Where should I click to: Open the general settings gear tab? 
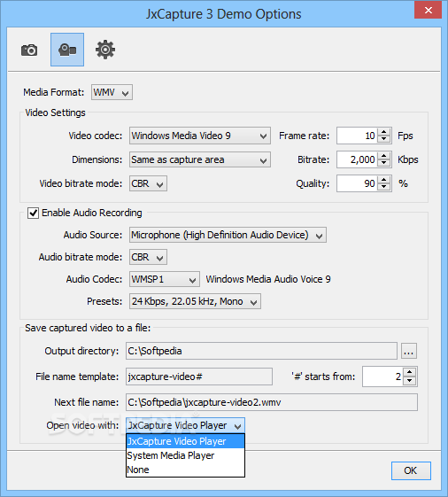click(105, 50)
